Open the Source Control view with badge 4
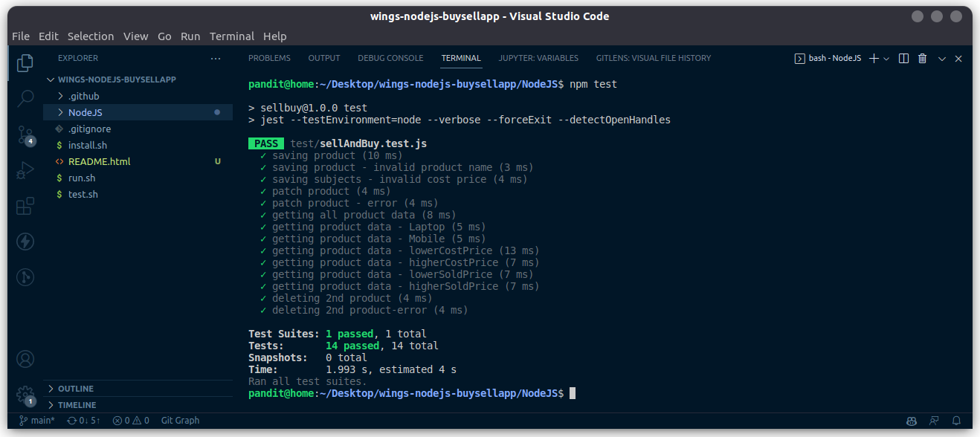 [x=25, y=135]
